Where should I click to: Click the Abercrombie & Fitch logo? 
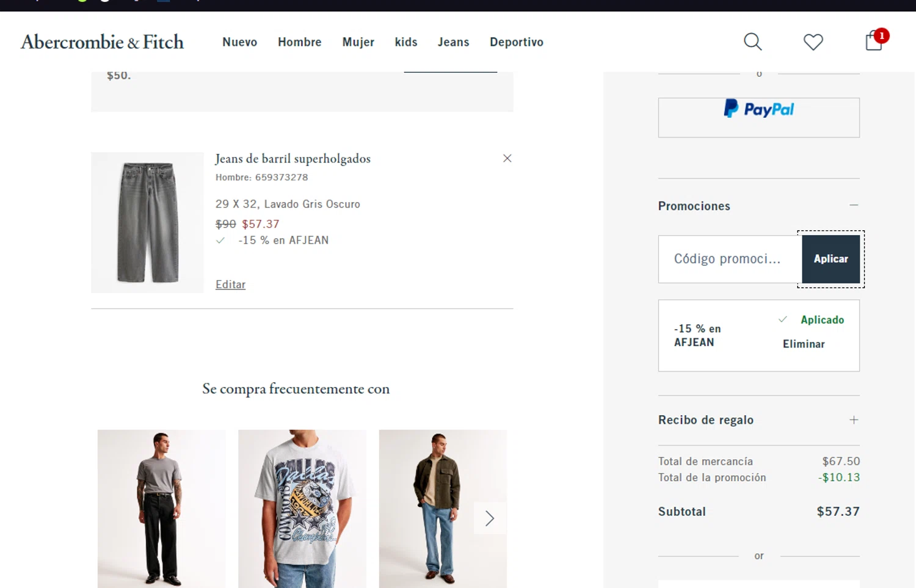(x=102, y=42)
